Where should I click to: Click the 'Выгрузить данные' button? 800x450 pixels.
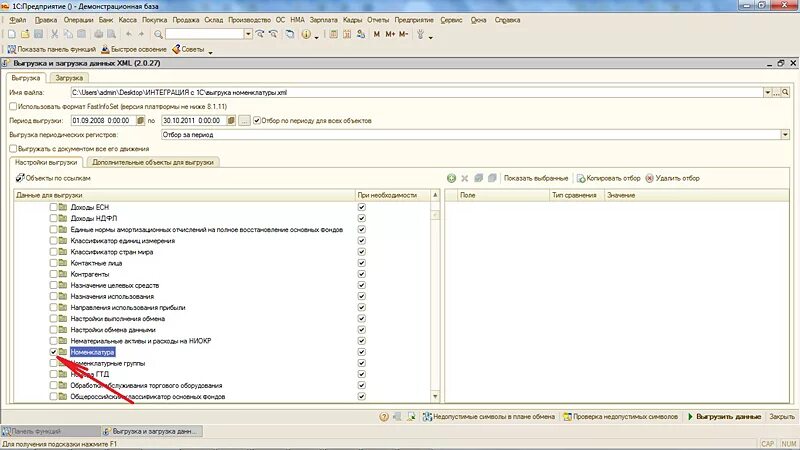click(x=724, y=417)
